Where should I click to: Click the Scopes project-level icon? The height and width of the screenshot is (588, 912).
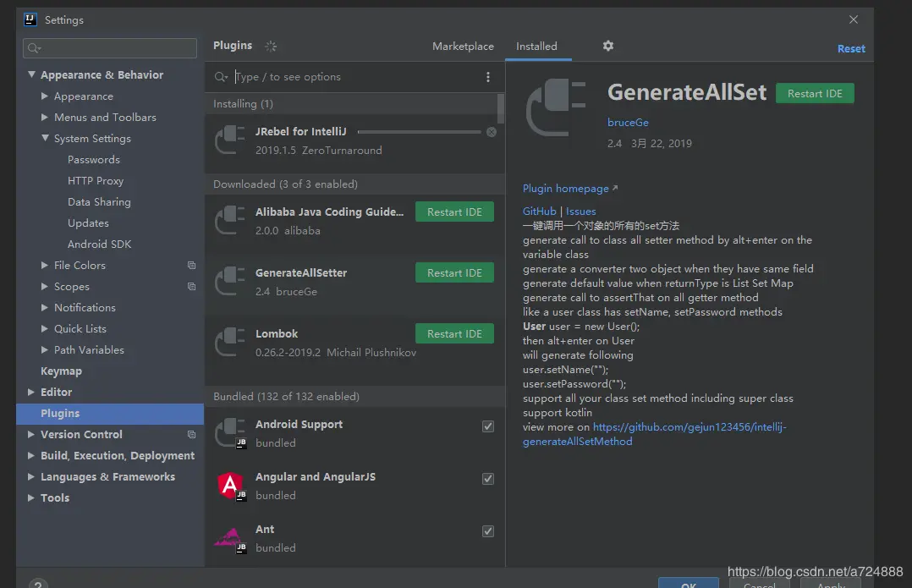pyautogui.click(x=191, y=286)
